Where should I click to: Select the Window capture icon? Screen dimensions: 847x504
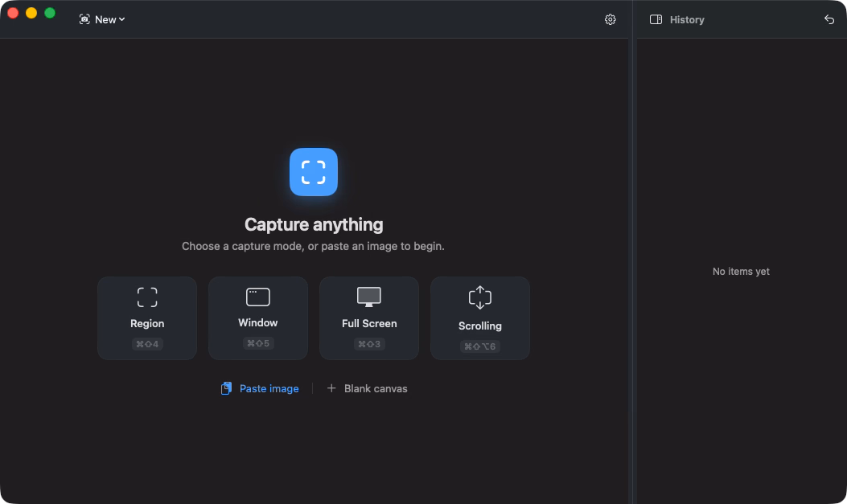[257, 297]
